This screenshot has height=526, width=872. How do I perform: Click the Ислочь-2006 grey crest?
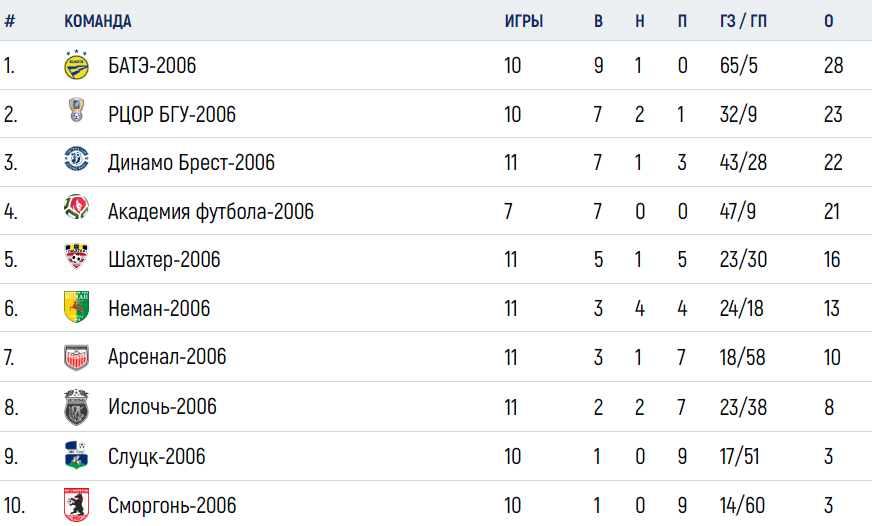point(76,407)
